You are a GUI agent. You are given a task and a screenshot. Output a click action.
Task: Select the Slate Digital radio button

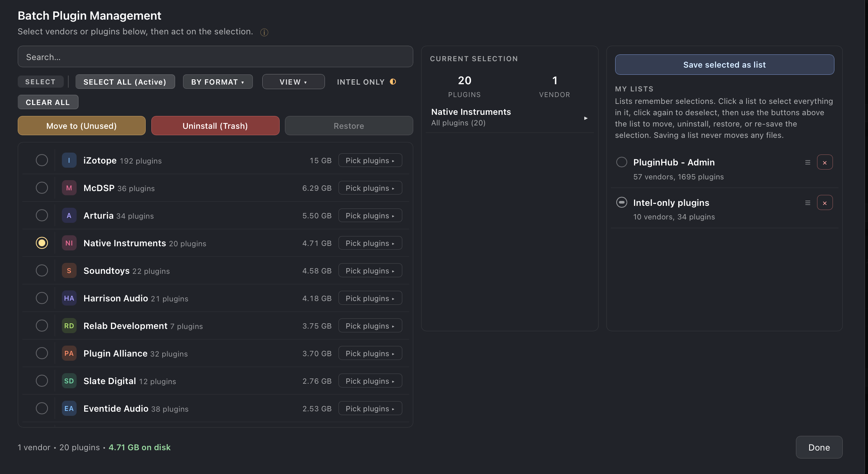42,381
